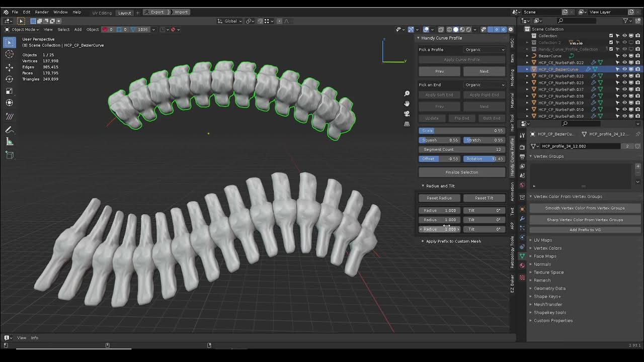Click the Zoom magnifier icon beside the viewport

tap(407, 93)
